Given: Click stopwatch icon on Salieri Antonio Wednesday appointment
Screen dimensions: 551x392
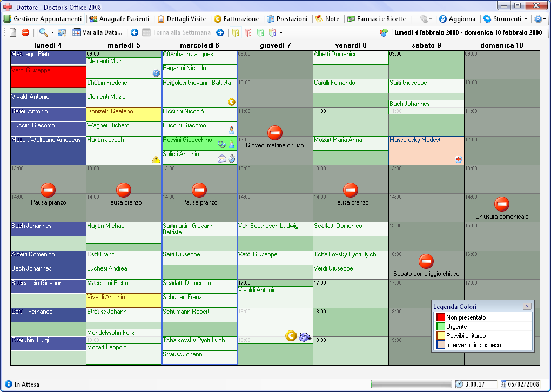Looking at the screenshot, I should pos(232,159).
